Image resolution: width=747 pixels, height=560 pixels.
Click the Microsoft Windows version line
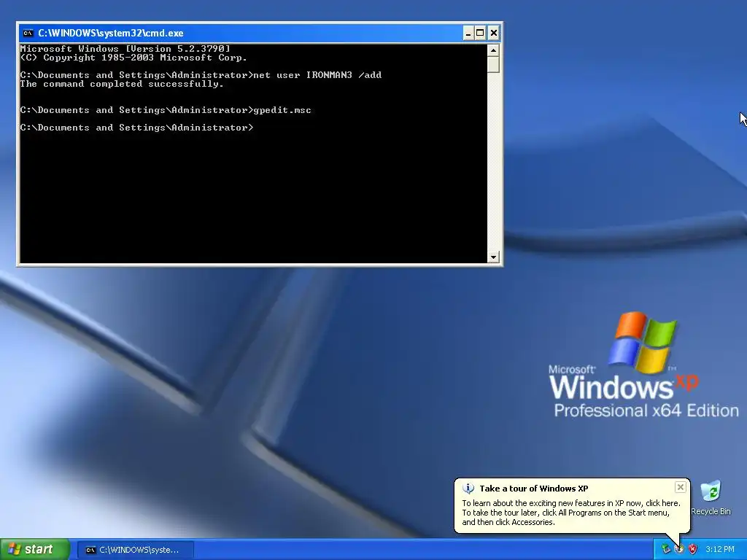125,49
